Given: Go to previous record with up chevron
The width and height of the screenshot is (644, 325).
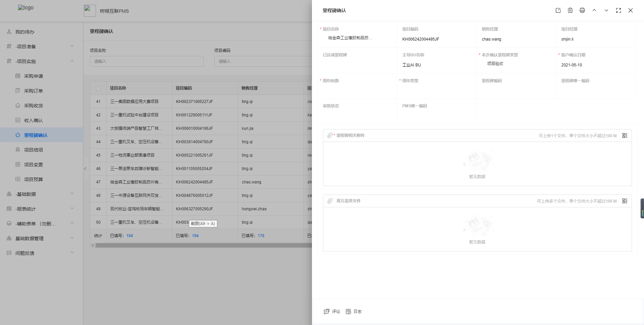Looking at the screenshot, I should 594,10.
